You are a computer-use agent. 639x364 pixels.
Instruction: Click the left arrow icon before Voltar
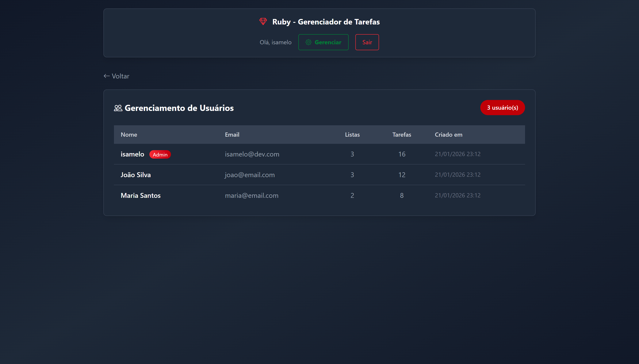(x=107, y=76)
